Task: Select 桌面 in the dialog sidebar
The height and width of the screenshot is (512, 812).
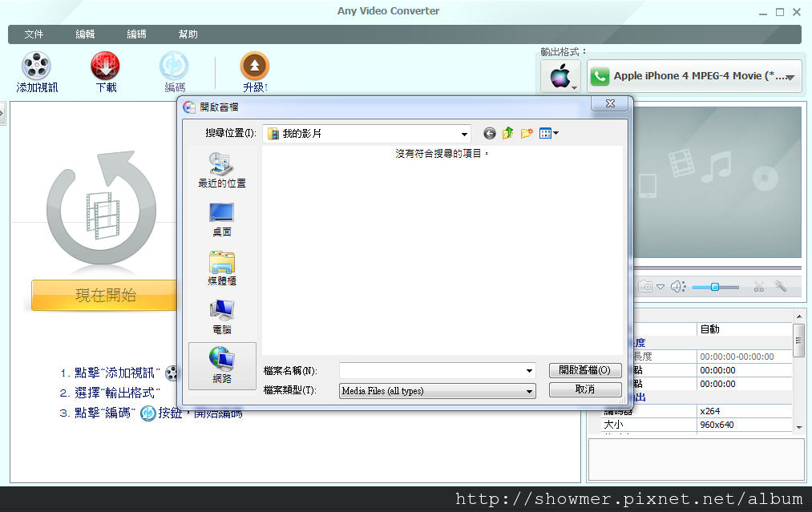Action: (222, 220)
